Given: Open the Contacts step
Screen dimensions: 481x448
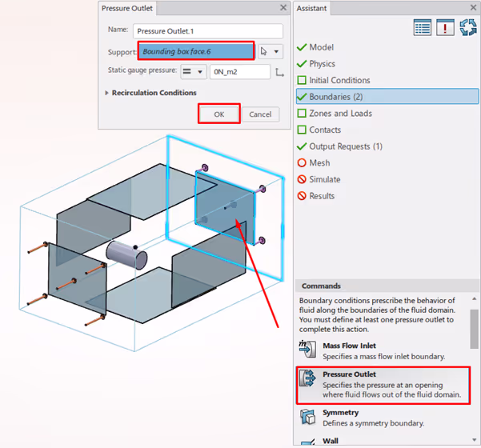Looking at the screenshot, I should tap(325, 130).
